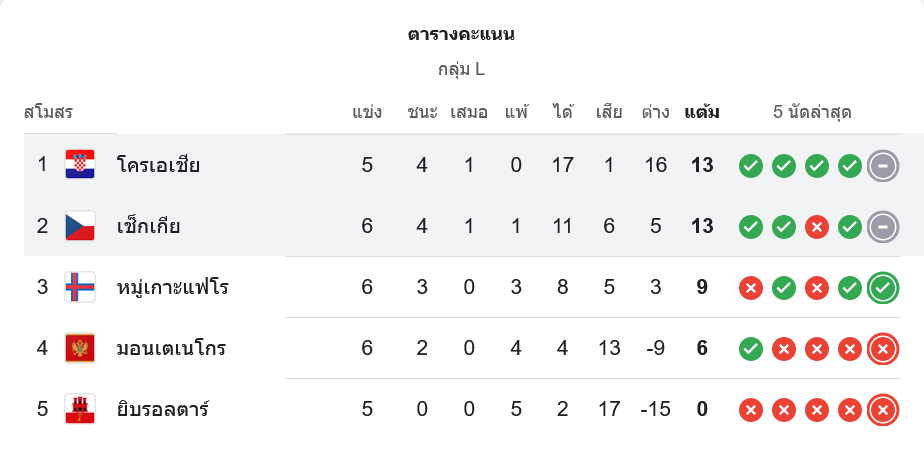Click Montenegro's only green win icon
This screenshot has height=456, width=924.
click(x=751, y=349)
